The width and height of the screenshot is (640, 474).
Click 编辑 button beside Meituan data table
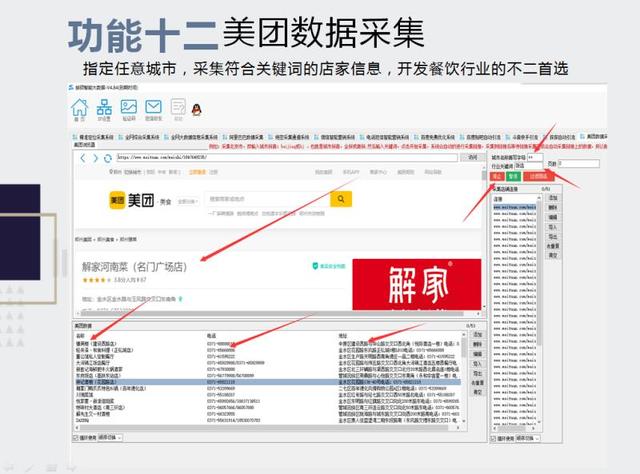[x=478, y=354]
